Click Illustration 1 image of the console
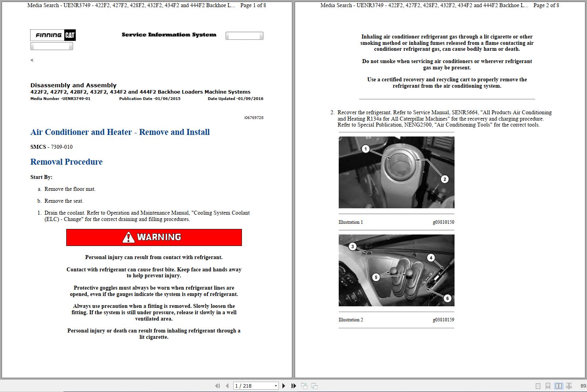Screen dimensions: 587x392 click(396, 172)
